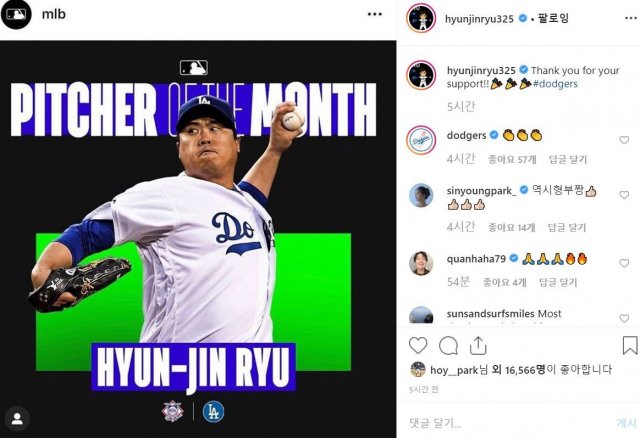Open the quanhaha79 username link
640x438 pixels.
(476, 259)
